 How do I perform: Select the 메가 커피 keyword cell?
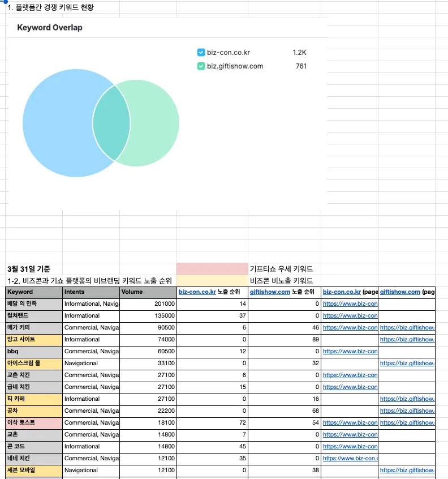tap(34, 328)
